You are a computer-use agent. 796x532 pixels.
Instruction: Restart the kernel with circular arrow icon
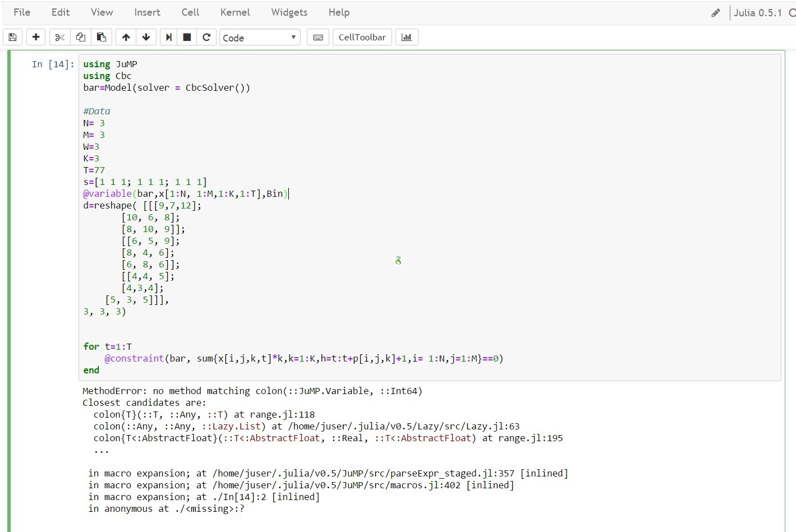point(206,37)
